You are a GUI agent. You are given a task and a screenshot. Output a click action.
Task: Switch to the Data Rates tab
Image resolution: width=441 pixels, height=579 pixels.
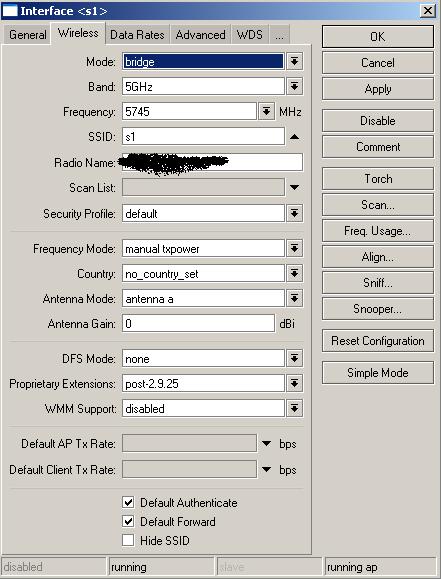click(x=137, y=35)
